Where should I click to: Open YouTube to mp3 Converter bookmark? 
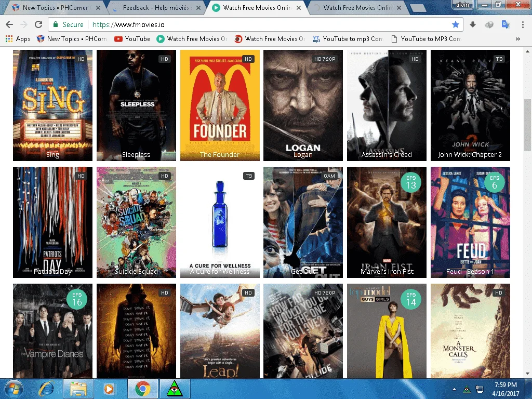(x=348, y=38)
